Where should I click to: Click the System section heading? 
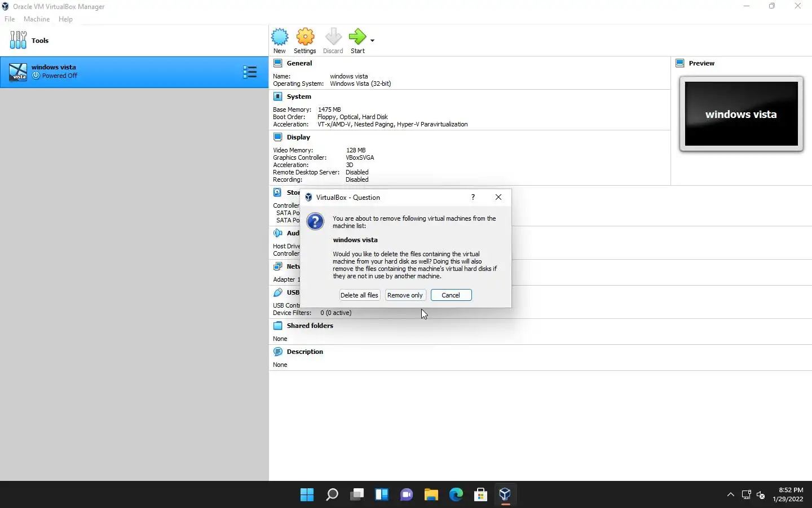[299, 97]
